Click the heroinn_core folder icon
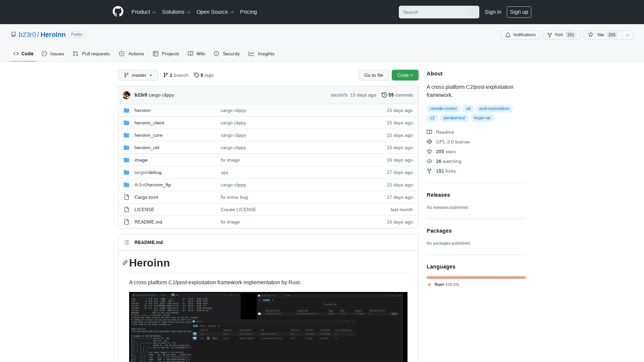 pyautogui.click(x=126, y=135)
